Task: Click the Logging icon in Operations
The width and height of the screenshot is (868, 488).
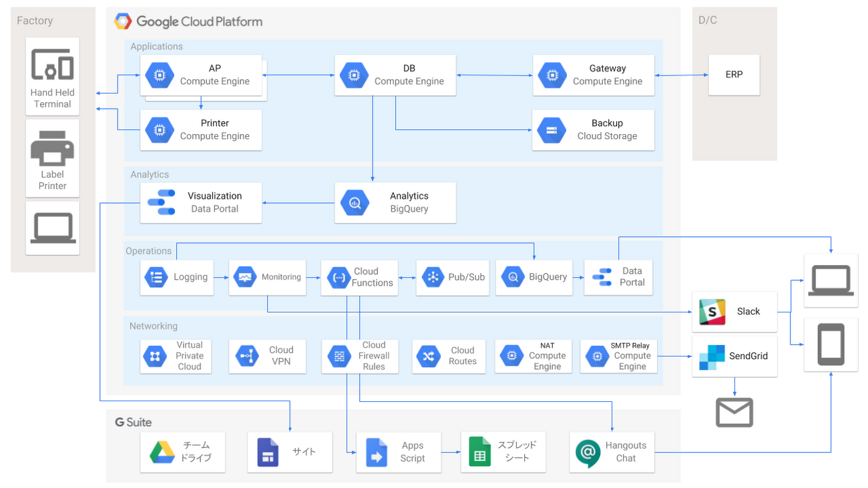Action: point(156,277)
